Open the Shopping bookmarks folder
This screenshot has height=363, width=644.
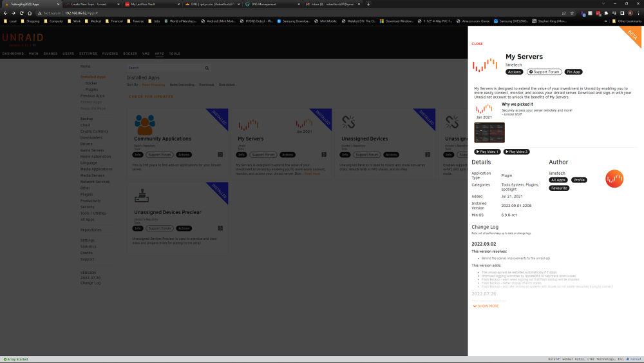[30, 21]
